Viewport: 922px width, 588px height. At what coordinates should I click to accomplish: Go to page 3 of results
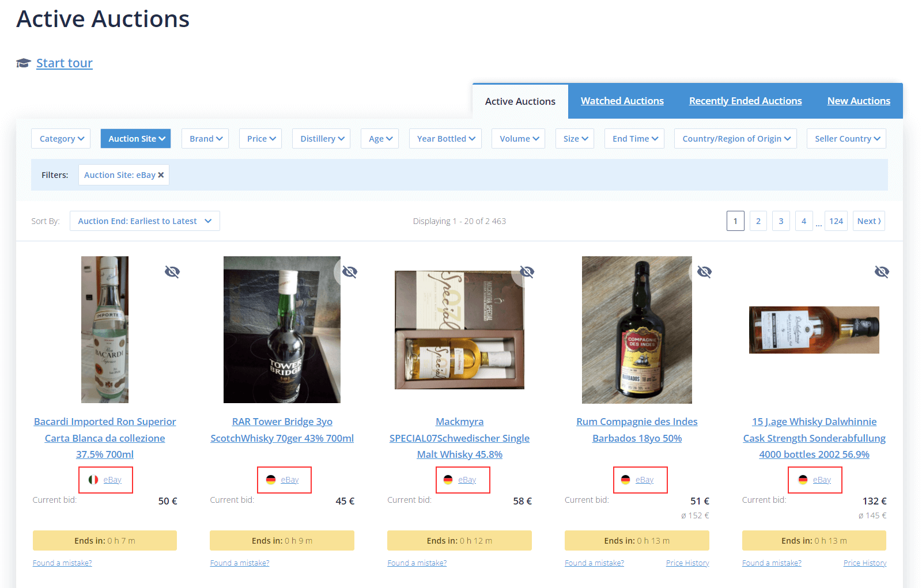click(781, 221)
